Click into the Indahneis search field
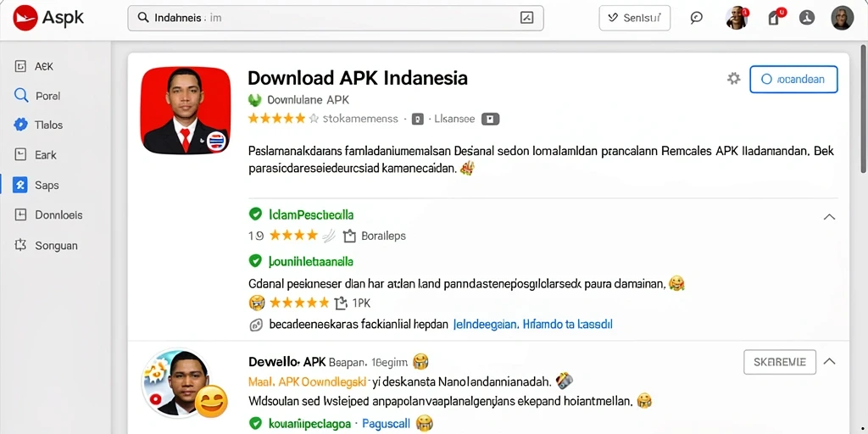 336,18
